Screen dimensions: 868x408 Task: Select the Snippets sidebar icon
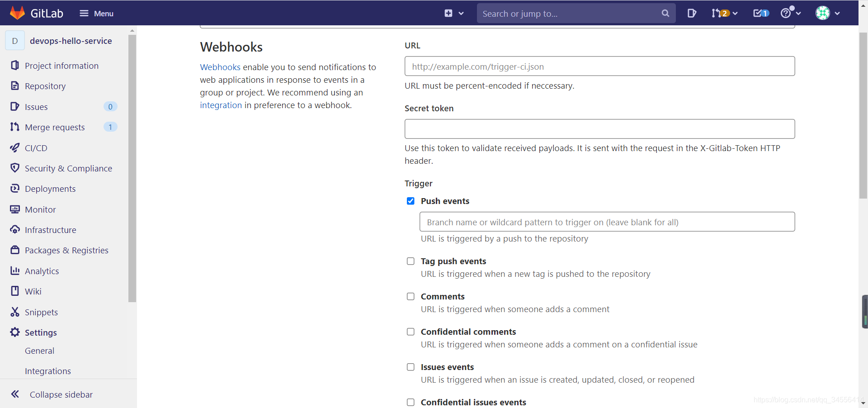15,312
